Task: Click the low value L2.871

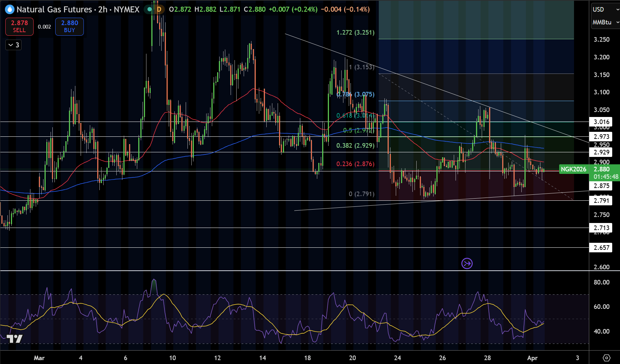Action: coord(230,10)
